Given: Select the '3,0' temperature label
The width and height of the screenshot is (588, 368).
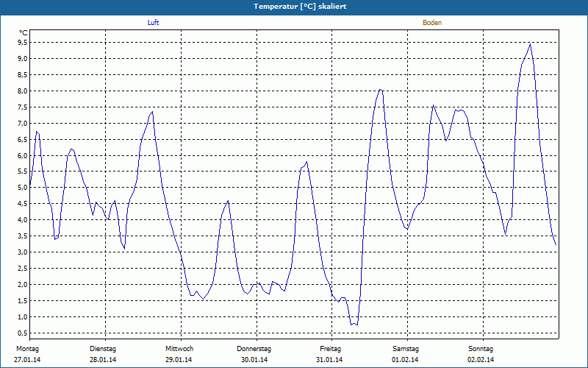Looking at the screenshot, I should 22,252.
